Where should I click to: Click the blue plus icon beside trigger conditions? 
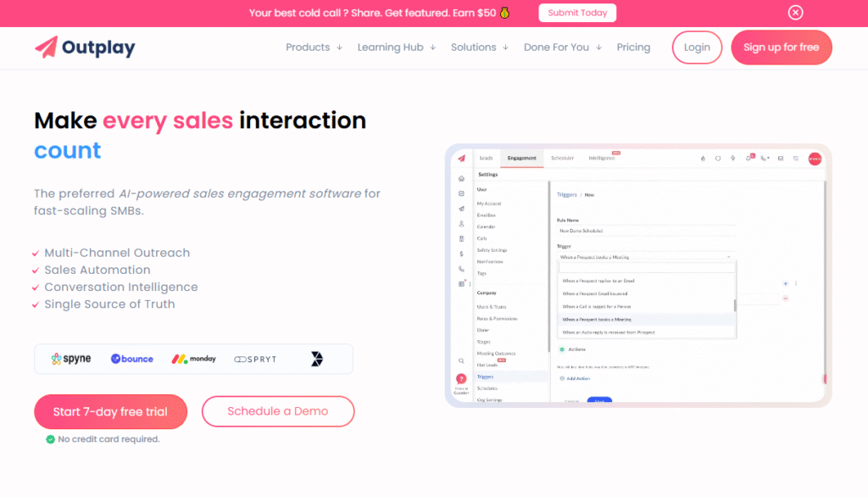(x=786, y=283)
